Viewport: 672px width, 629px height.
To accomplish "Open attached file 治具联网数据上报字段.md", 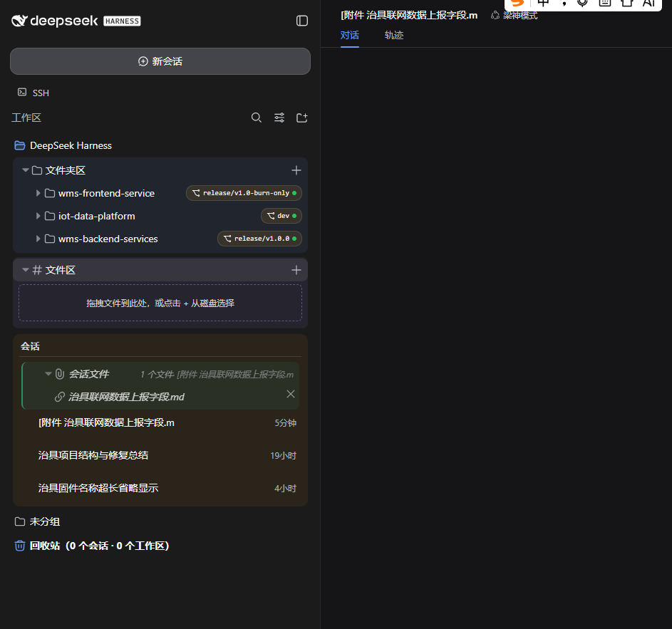I will click(x=126, y=397).
